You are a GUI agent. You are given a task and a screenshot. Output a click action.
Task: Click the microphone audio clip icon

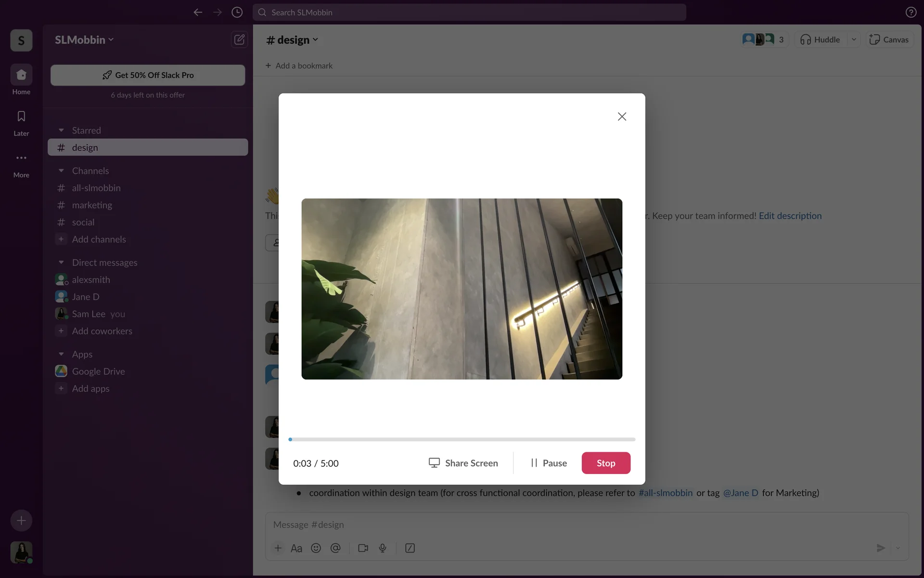pos(383,548)
